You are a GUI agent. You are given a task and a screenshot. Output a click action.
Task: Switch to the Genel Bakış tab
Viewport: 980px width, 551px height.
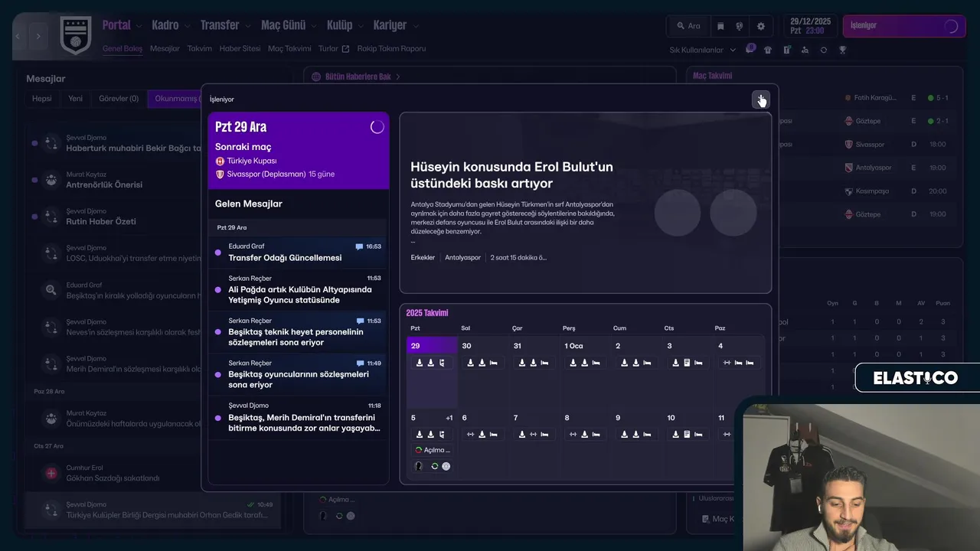click(122, 48)
